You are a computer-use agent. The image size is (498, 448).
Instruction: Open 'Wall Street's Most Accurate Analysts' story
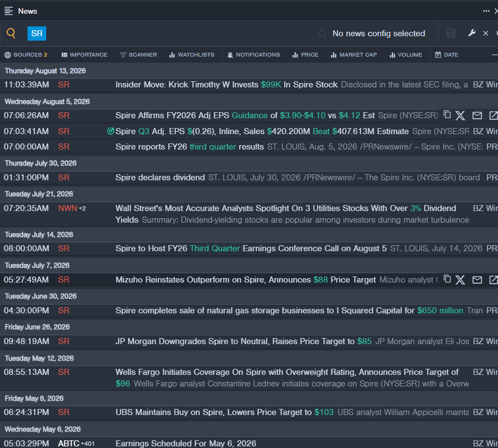pyautogui.click(x=286, y=214)
